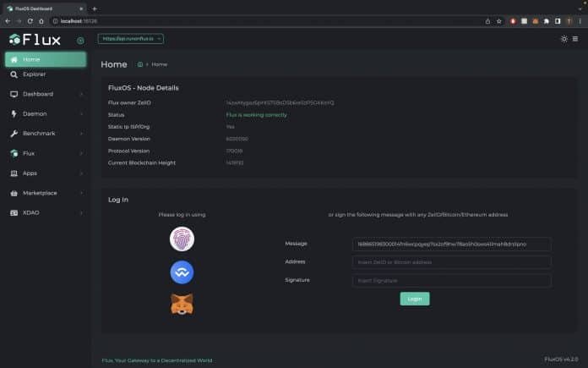Expand the Benchmark sidebar menu
Image resolution: width=588 pixels, height=368 pixels.
(46, 134)
